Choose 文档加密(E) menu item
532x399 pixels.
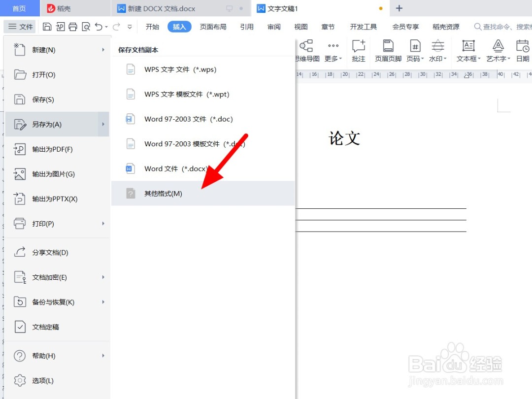(x=57, y=277)
